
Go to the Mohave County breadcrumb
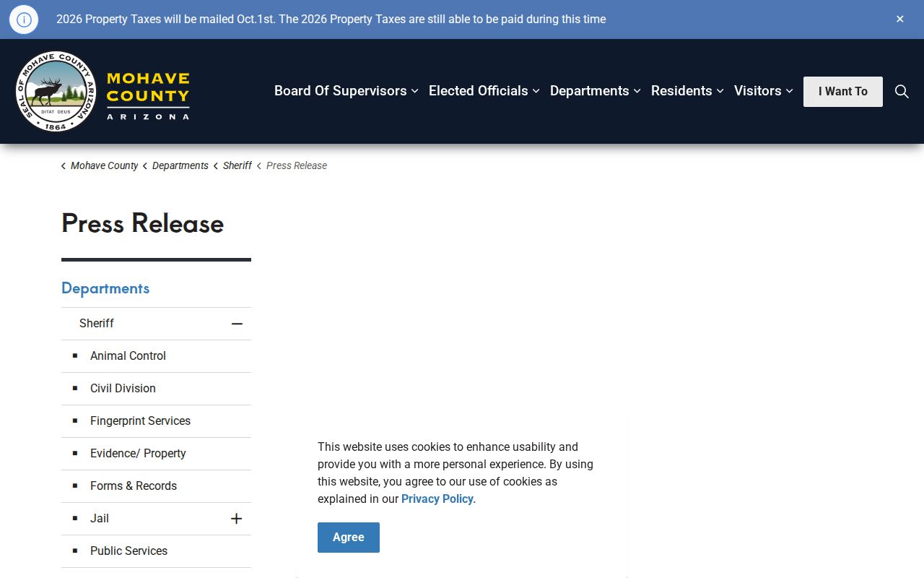pos(104,165)
